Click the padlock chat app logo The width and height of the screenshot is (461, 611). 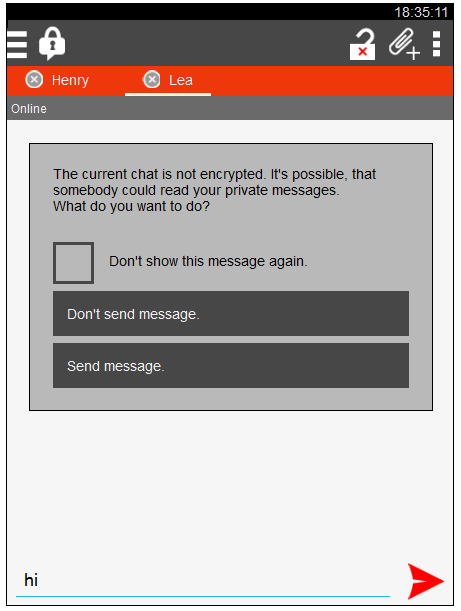click(x=52, y=43)
